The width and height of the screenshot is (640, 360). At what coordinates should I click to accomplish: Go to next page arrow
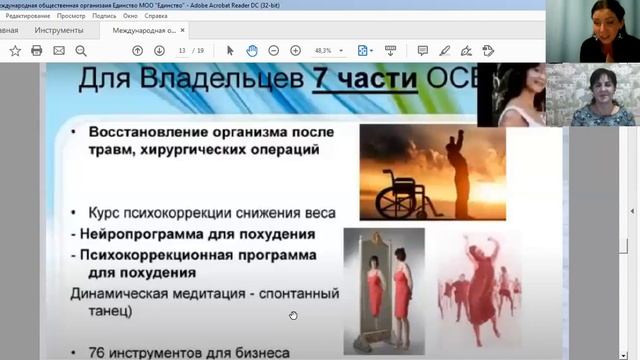point(159,51)
